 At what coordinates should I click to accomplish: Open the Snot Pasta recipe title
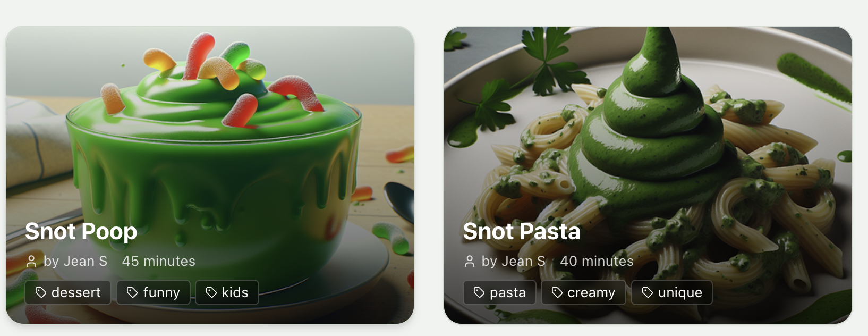[522, 231]
